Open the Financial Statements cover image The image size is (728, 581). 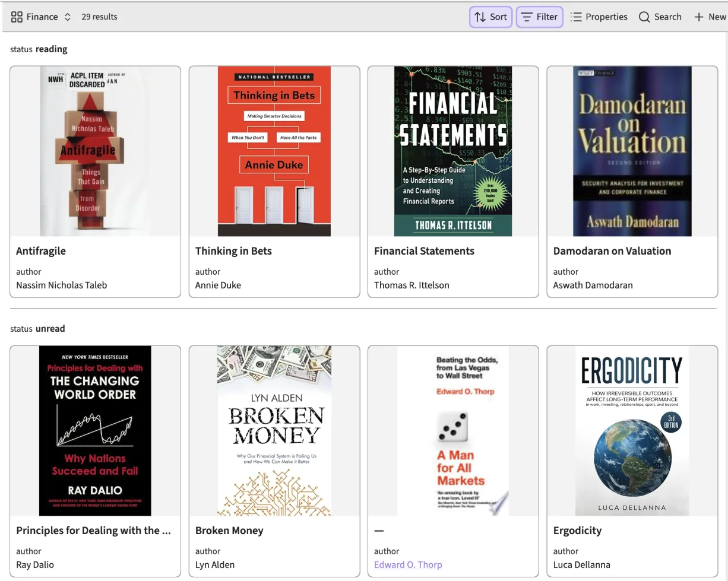tap(453, 151)
